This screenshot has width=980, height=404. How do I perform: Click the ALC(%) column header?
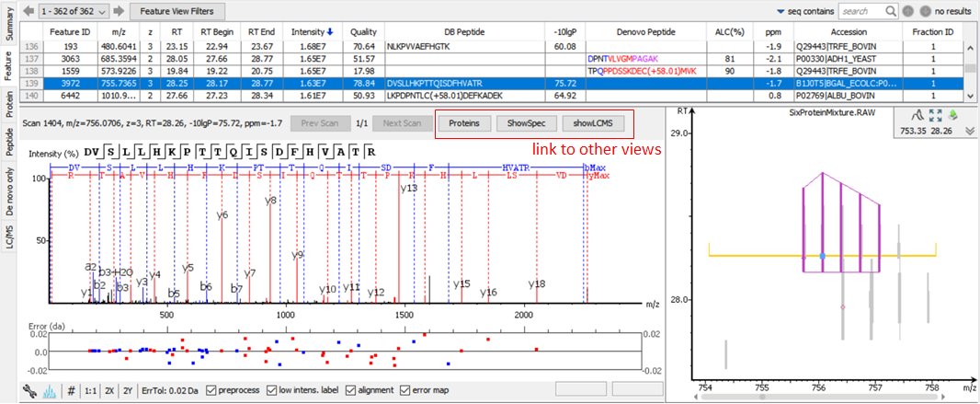pos(728,31)
